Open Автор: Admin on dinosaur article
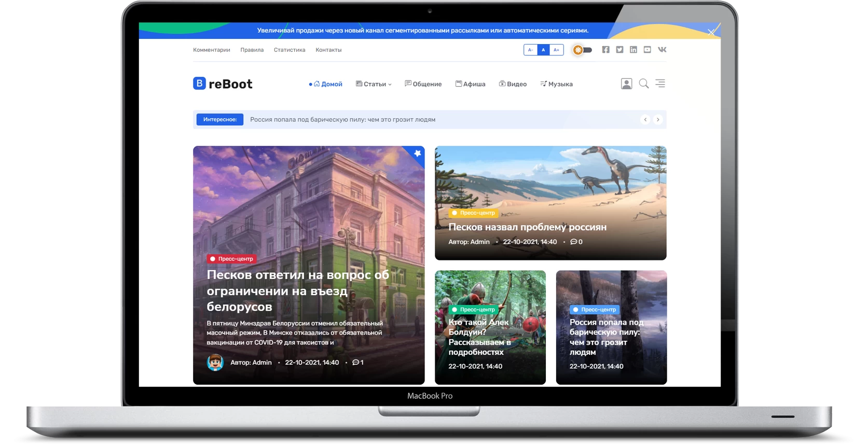 click(x=469, y=242)
